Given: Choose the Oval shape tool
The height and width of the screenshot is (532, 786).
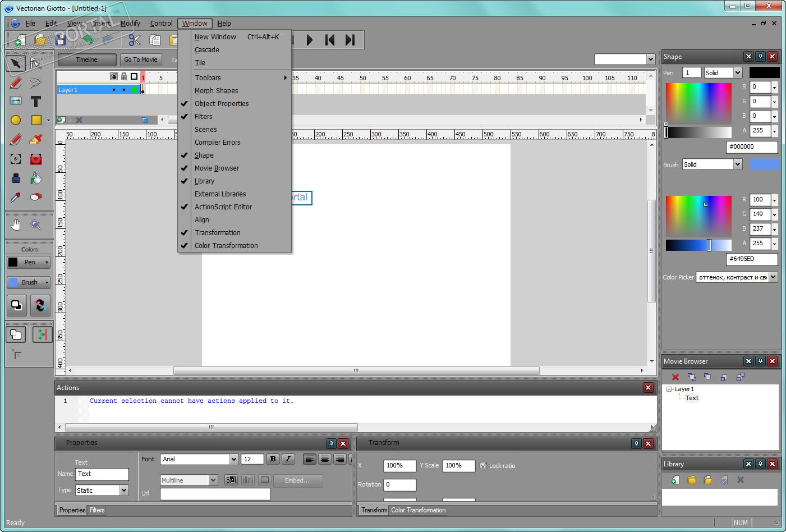Looking at the screenshot, I should coord(16,120).
